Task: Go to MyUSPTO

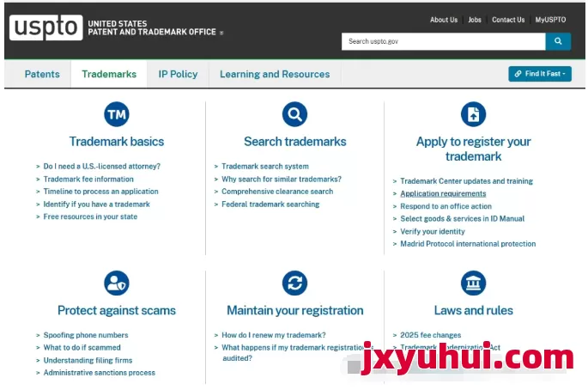Action: [550, 20]
